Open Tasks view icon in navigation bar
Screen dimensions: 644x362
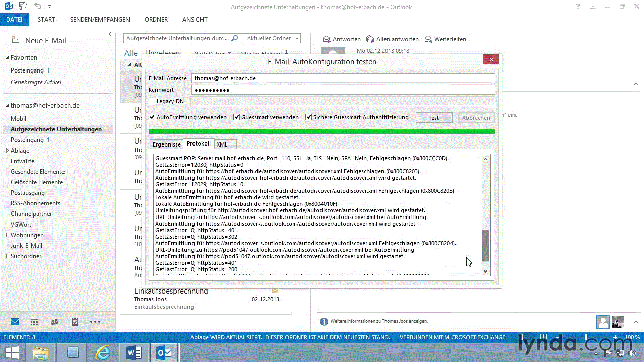(x=75, y=322)
